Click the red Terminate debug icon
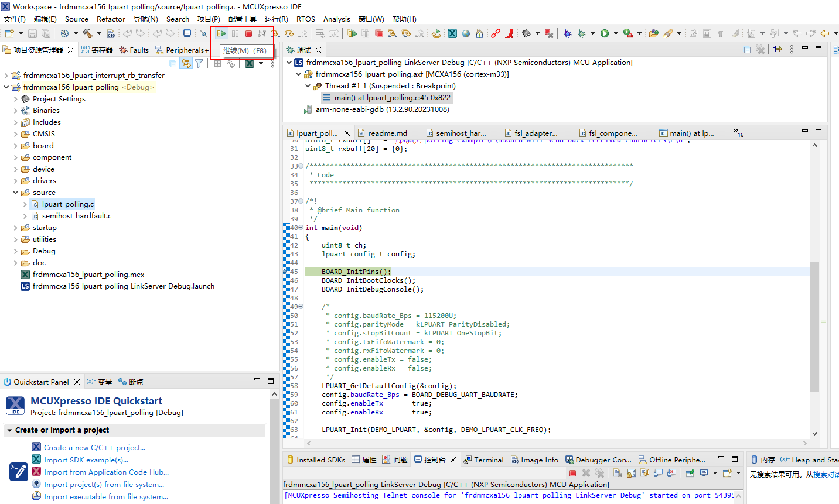Image resolution: width=839 pixels, height=504 pixels. pyautogui.click(x=248, y=33)
